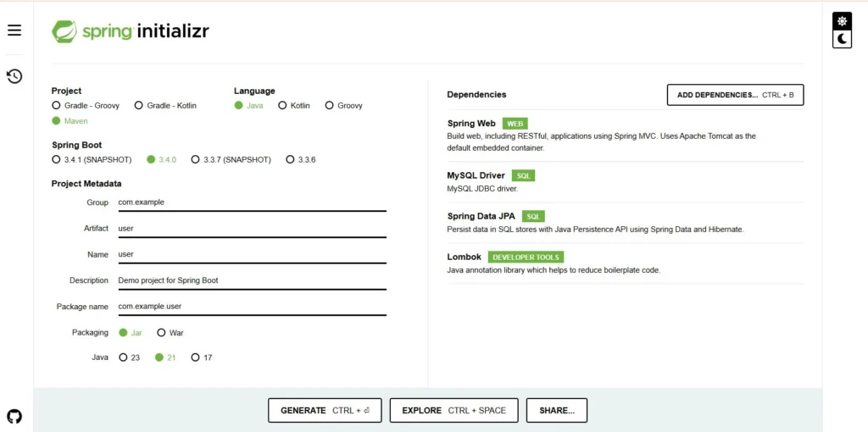
Task: Choose Kotlin language
Action: click(294, 106)
